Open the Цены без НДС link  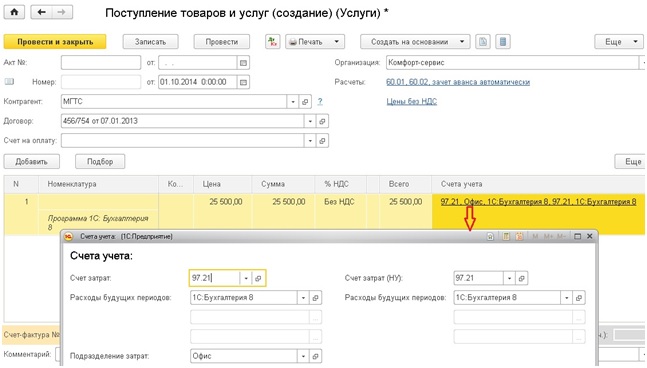pyautogui.click(x=411, y=101)
